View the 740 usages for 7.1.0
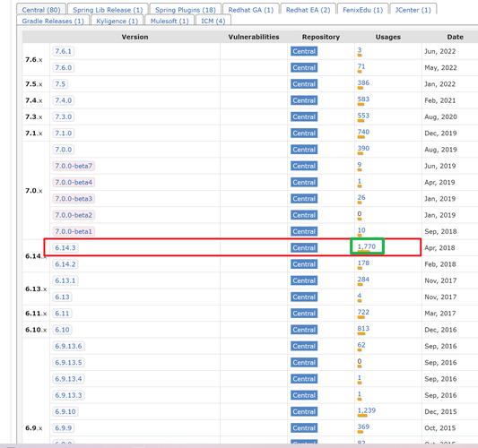The width and height of the screenshot is (478, 448). pos(363,132)
